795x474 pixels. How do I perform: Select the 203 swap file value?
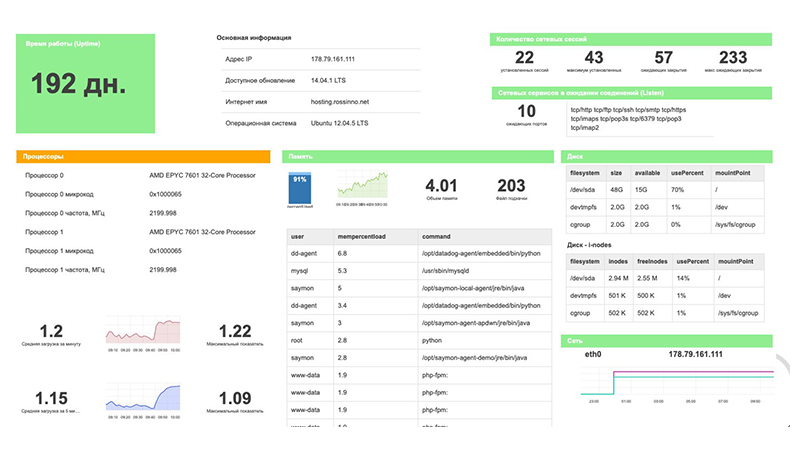coord(511,186)
